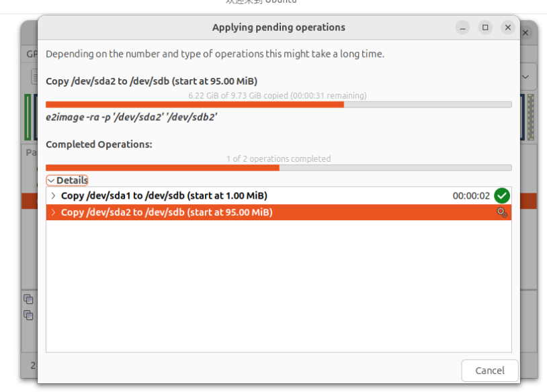The image size is (547, 392).
Task: Minimize the Applying pending operations dialog
Action: (x=462, y=28)
